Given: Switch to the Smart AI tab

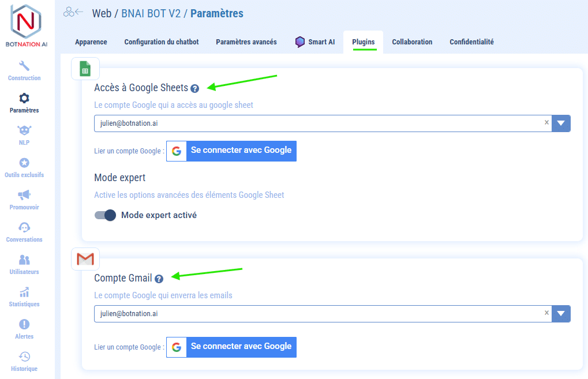Looking at the screenshot, I should point(314,42).
